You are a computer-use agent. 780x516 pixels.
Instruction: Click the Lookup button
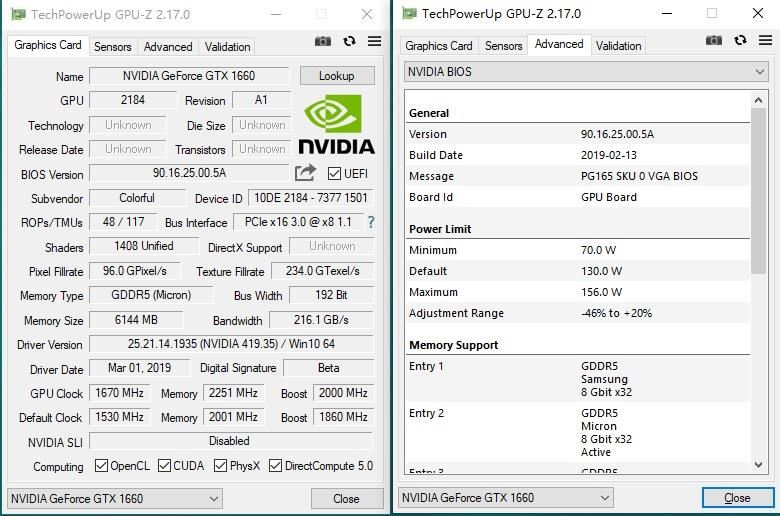click(x=337, y=76)
